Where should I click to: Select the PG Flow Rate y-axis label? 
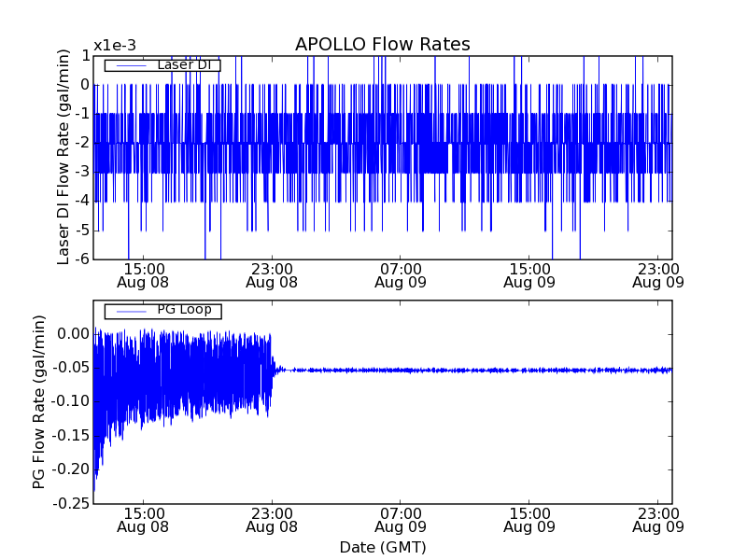(39, 401)
